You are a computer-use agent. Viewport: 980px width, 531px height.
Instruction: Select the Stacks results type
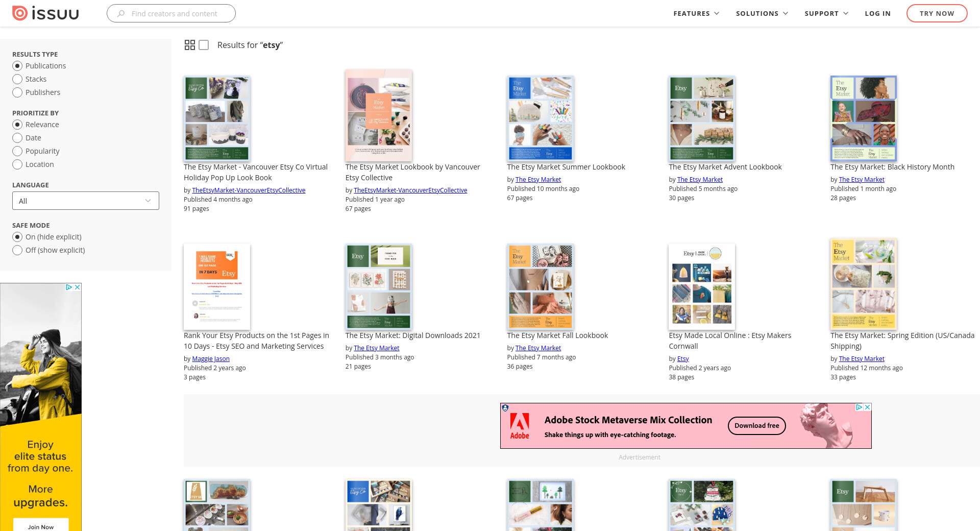[17, 79]
